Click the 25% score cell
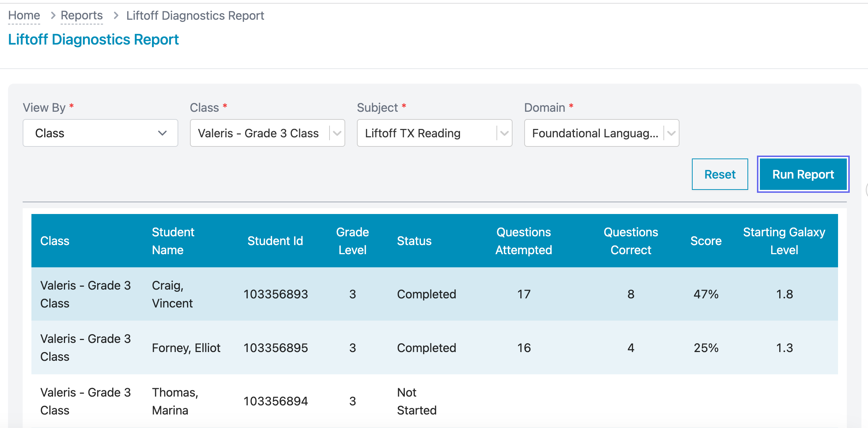The height and width of the screenshot is (428, 868). pos(706,348)
